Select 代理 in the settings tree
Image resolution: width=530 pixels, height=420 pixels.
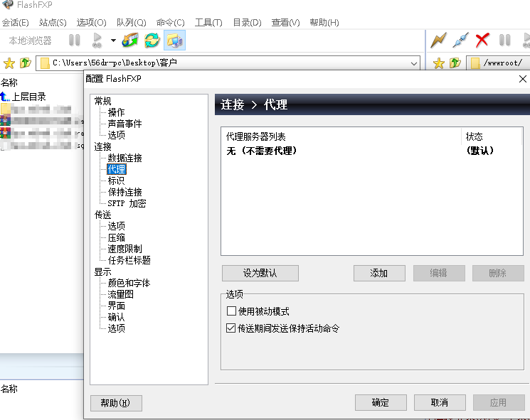click(x=116, y=169)
